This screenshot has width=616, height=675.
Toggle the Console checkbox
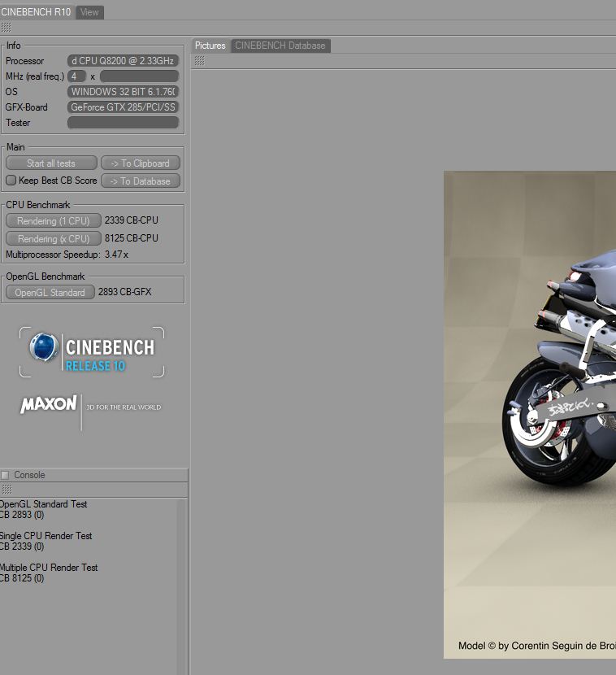5,475
